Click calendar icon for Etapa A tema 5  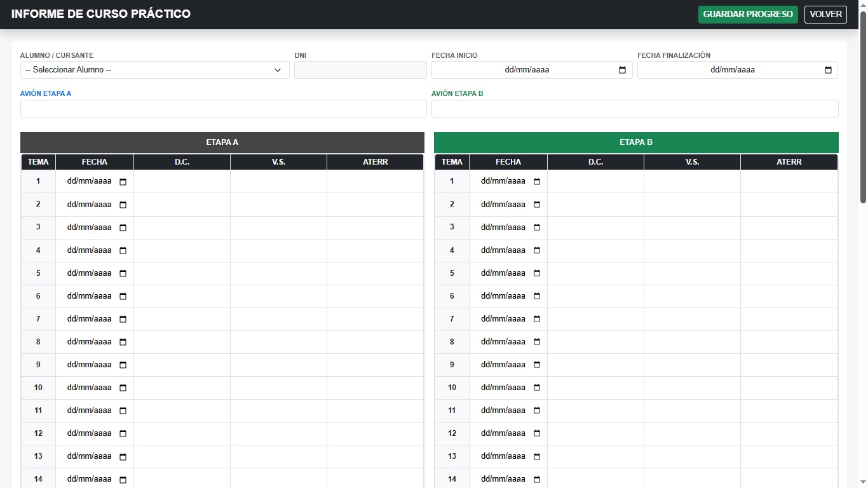point(123,273)
